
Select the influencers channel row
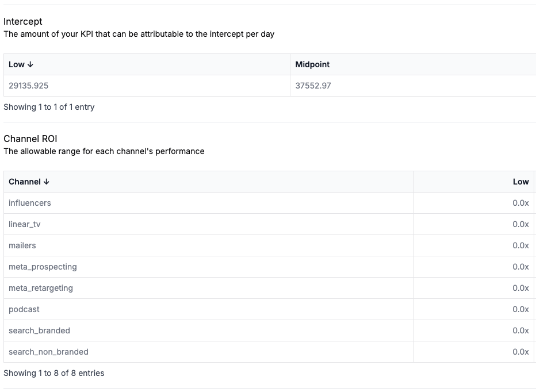pos(30,203)
